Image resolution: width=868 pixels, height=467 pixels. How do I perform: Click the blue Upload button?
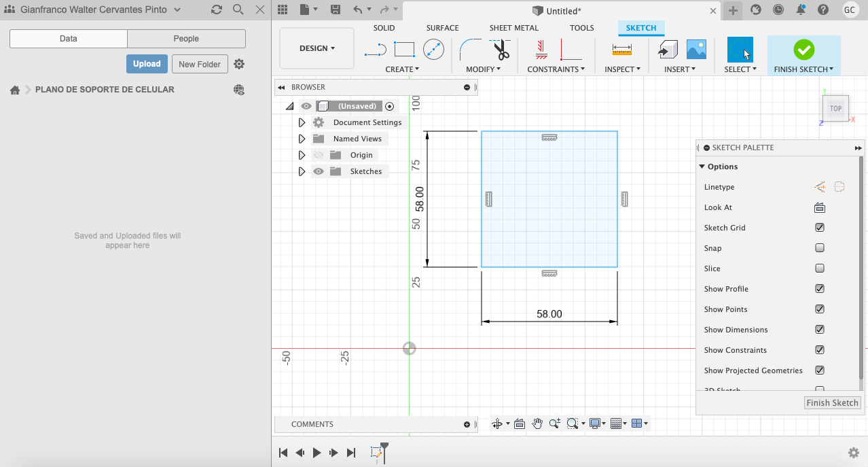click(x=147, y=64)
